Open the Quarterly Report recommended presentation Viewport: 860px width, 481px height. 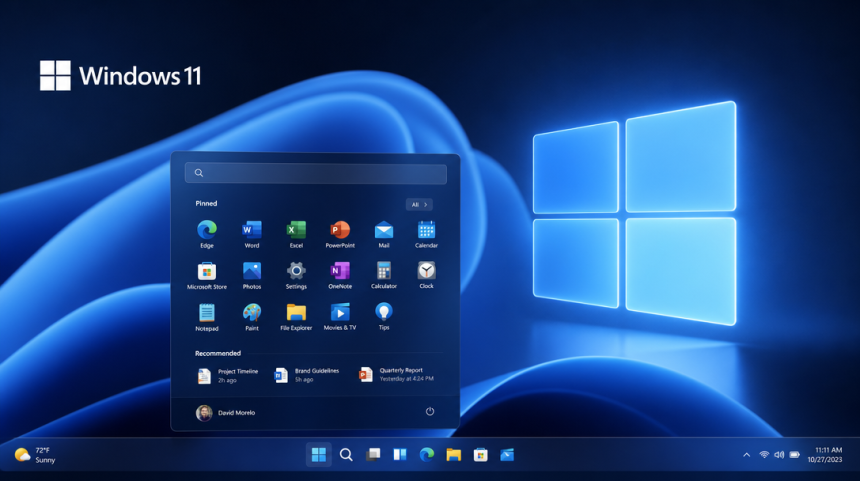(x=396, y=375)
